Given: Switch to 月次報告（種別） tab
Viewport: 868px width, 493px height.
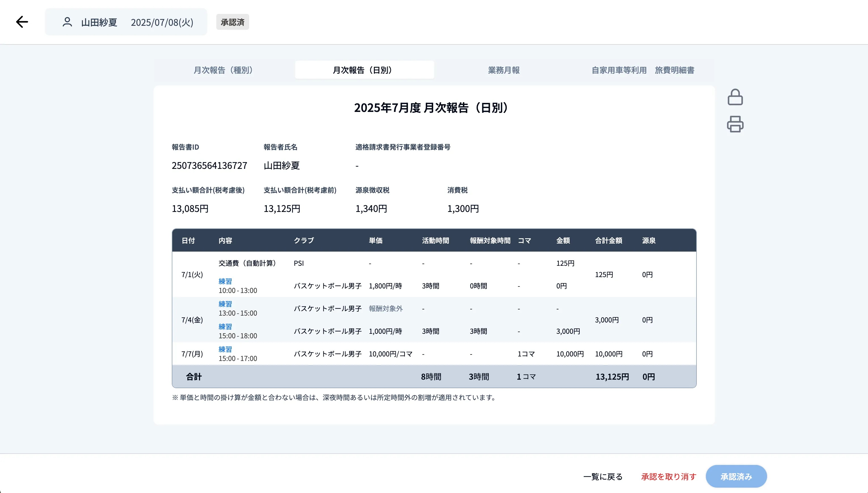Looking at the screenshot, I should point(223,70).
